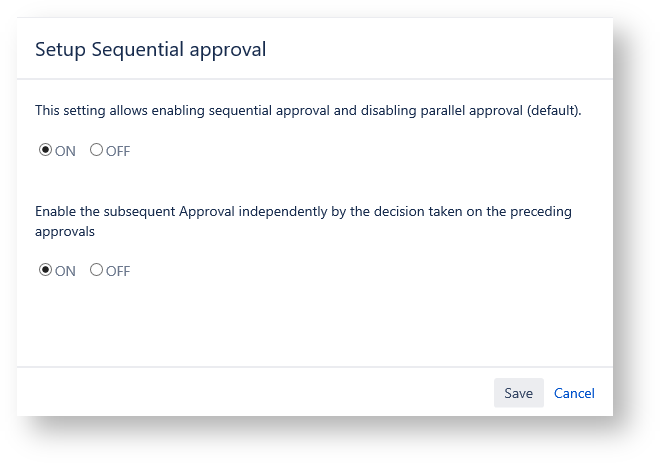Click the "Setup Sequential approval" dialog title
This screenshot has width=661, height=464.
150,49
